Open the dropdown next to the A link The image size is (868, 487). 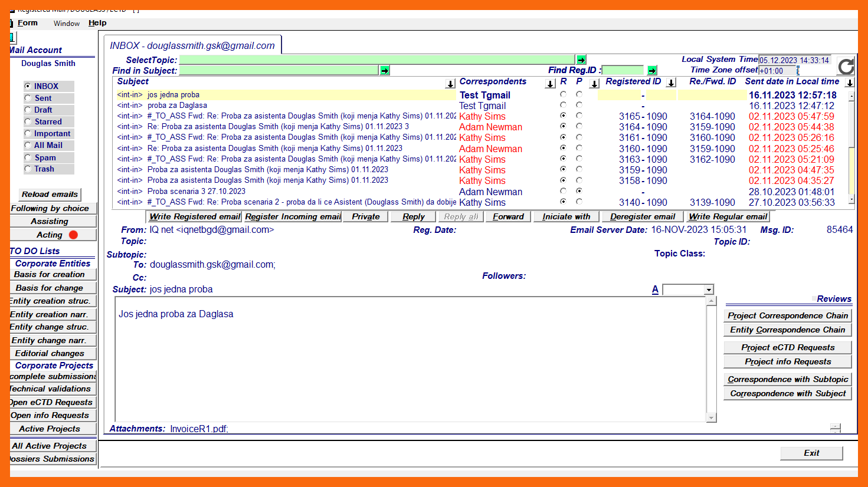(709, 289)
